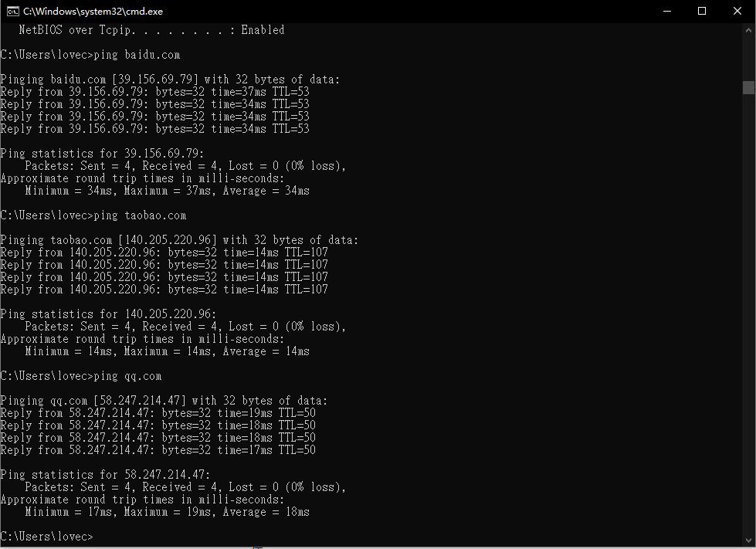Click the "Pinging qq.com [58.247.214.47]" line
This screenshot has width=756, height=549.
[164, 401]
